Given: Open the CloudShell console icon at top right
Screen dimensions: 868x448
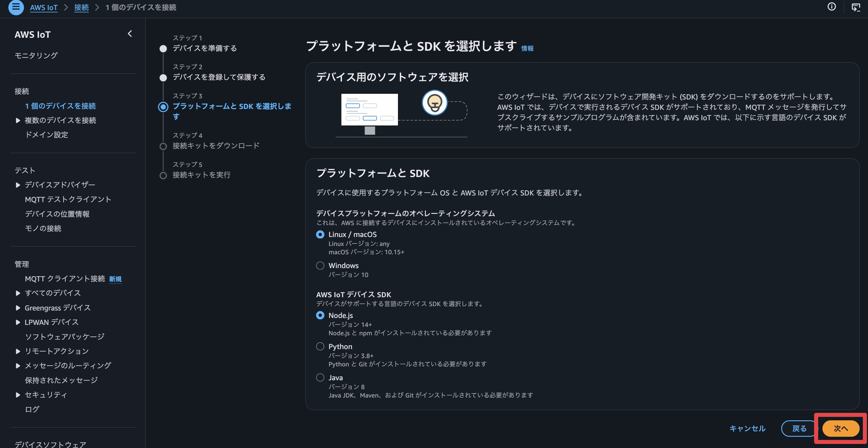Looking at the screenshot, I should pos(856,7).
